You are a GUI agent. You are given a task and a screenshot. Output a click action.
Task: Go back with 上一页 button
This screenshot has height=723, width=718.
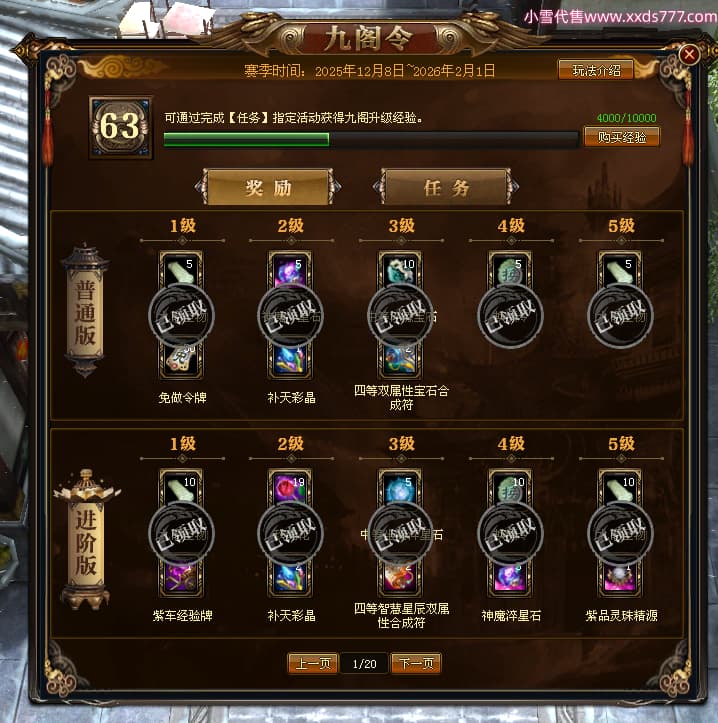pos(313,664)
